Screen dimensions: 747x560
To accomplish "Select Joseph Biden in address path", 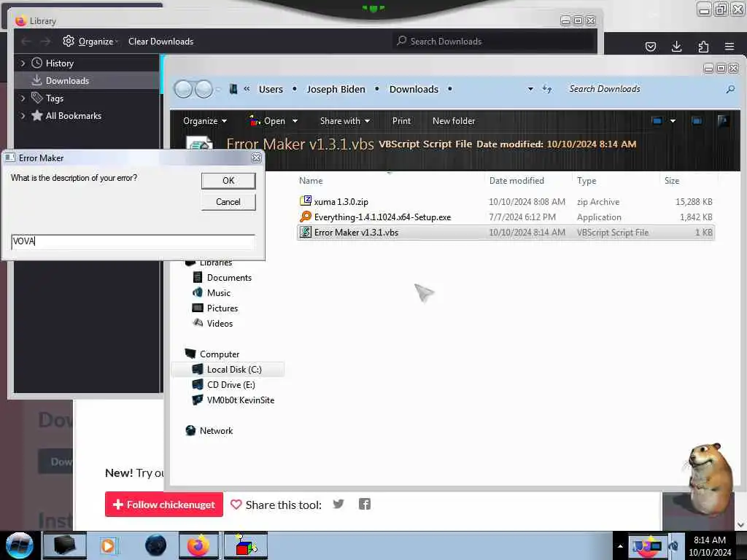I will (x=336, y=89).
